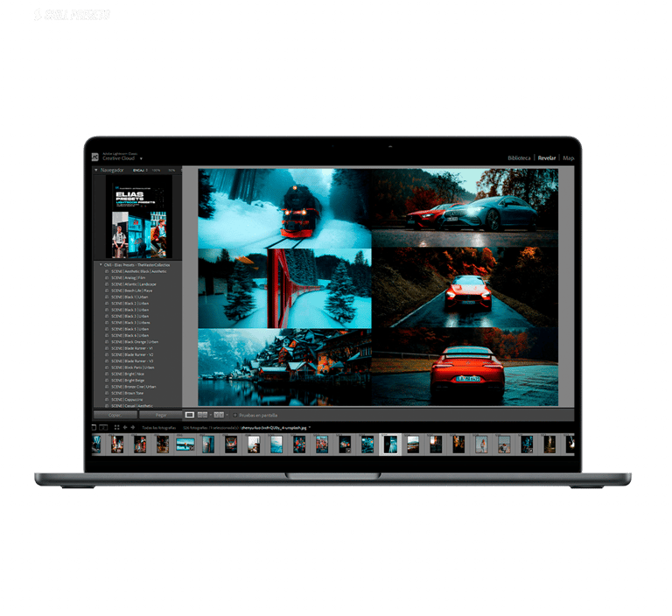Apply preset SCENE | Aesthetic Black | Aesthetic

tap(138, 272)
